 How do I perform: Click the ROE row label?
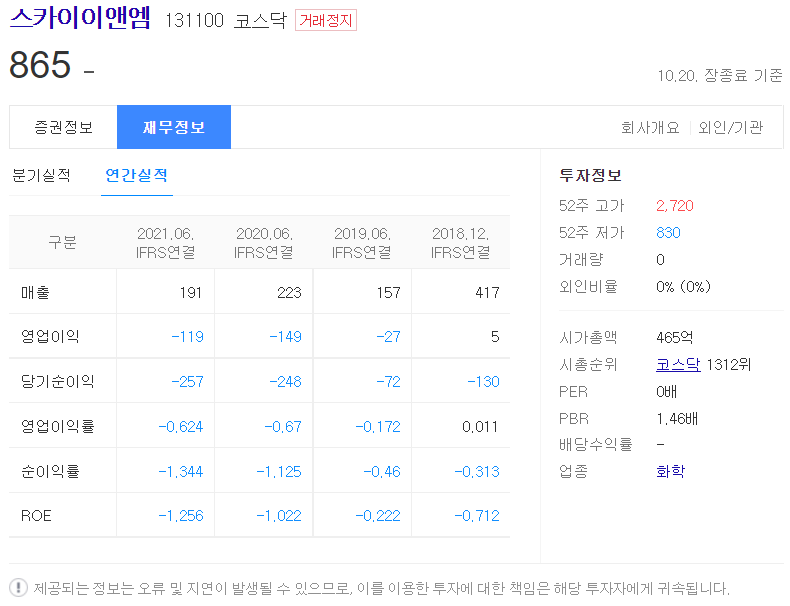click(x=36, y=516)
